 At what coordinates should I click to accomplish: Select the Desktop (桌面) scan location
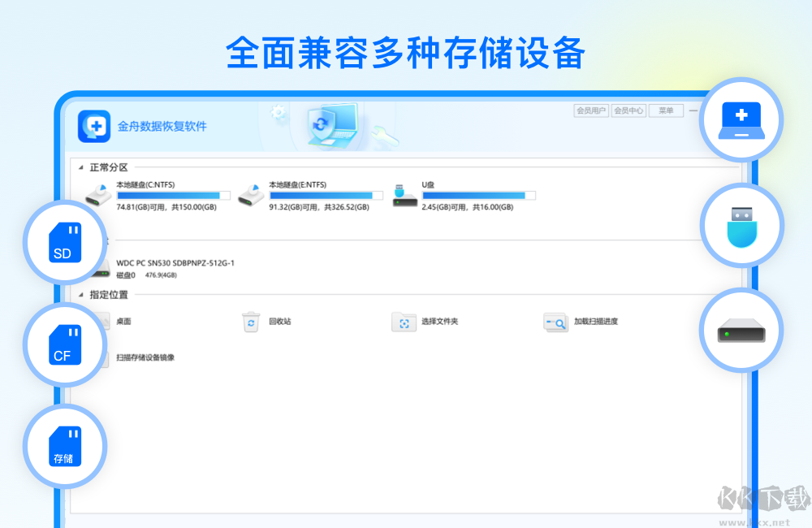click(122, 322)
